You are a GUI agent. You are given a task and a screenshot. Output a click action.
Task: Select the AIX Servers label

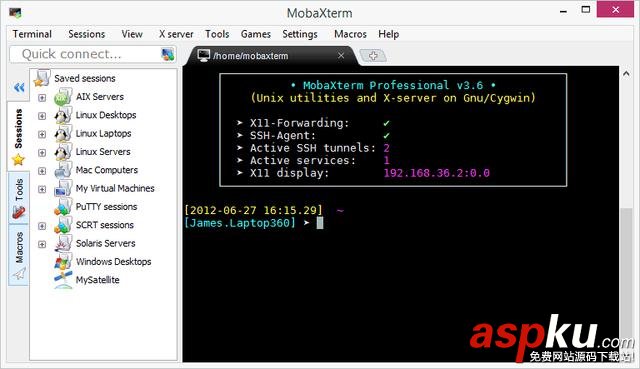click(x=100, y=97)
